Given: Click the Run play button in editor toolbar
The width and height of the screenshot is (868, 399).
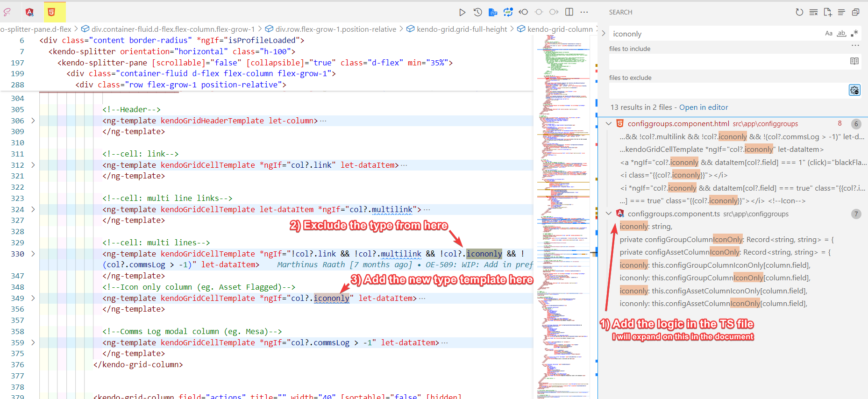Looking at the screenshot, I should [462, 12].
